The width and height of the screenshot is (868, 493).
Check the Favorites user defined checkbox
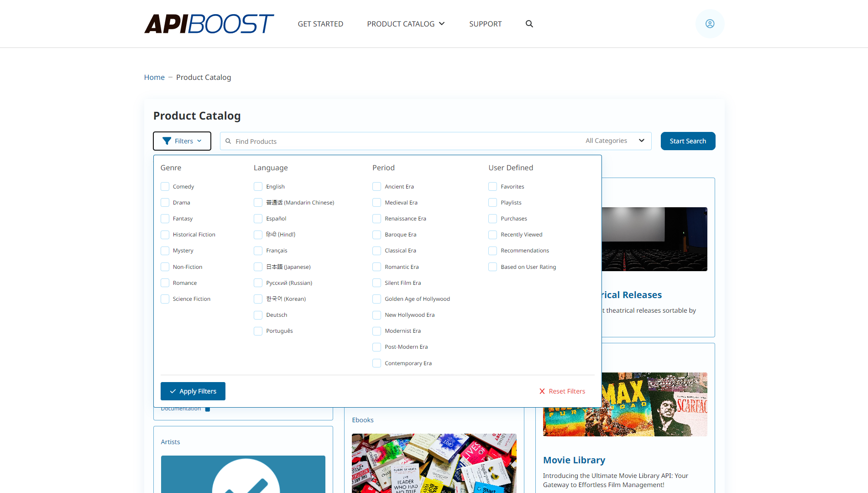492,187
